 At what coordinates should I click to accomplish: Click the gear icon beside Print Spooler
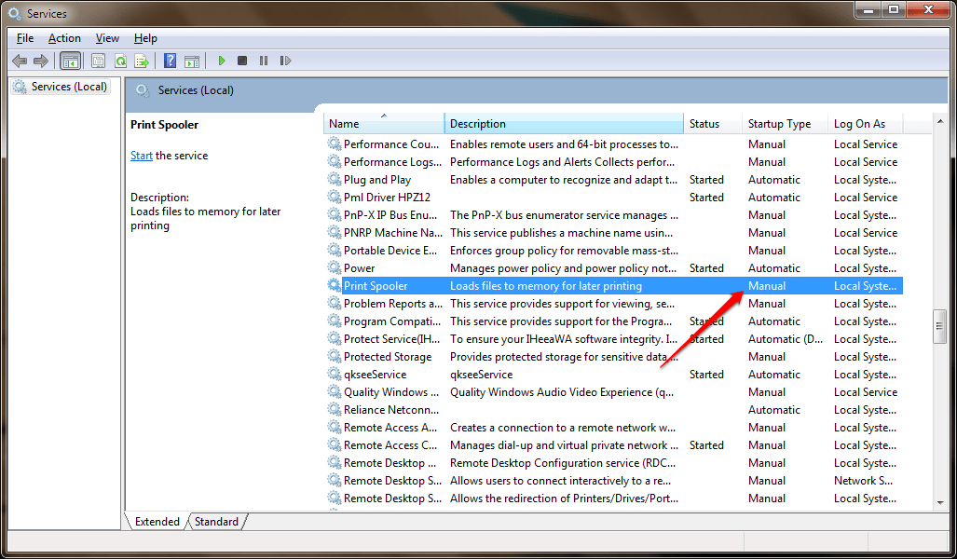pos(334,285)
